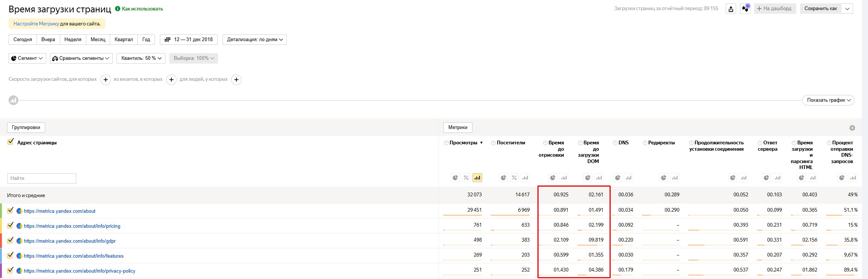The width and height of the screenshot is (868, 279).
Task: Click the Найти search input field
Action: point(42,178)
